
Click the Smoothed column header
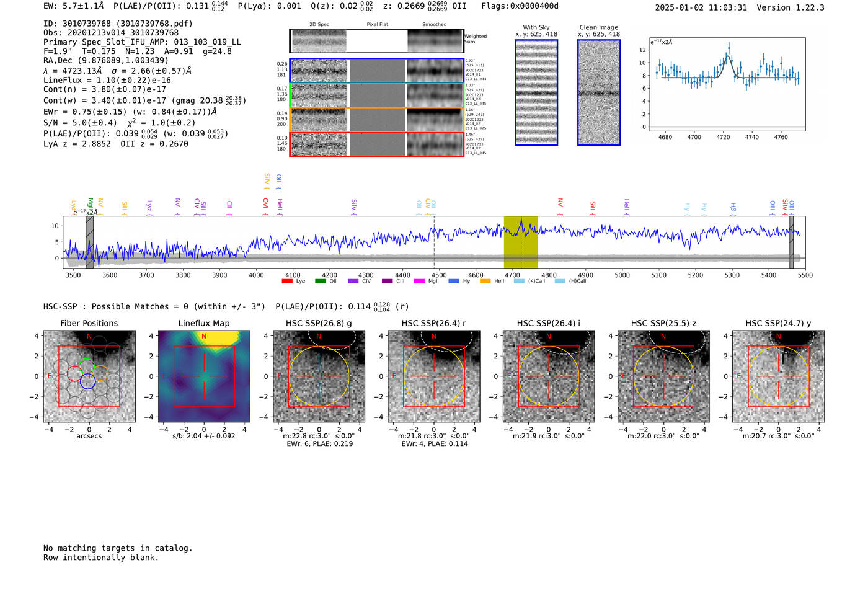pyautogui.click(x=434, y=25)
